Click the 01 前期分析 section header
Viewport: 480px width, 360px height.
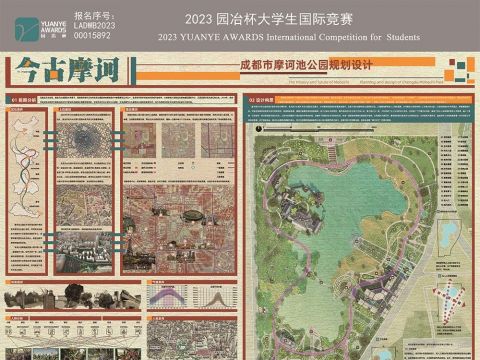23,100
